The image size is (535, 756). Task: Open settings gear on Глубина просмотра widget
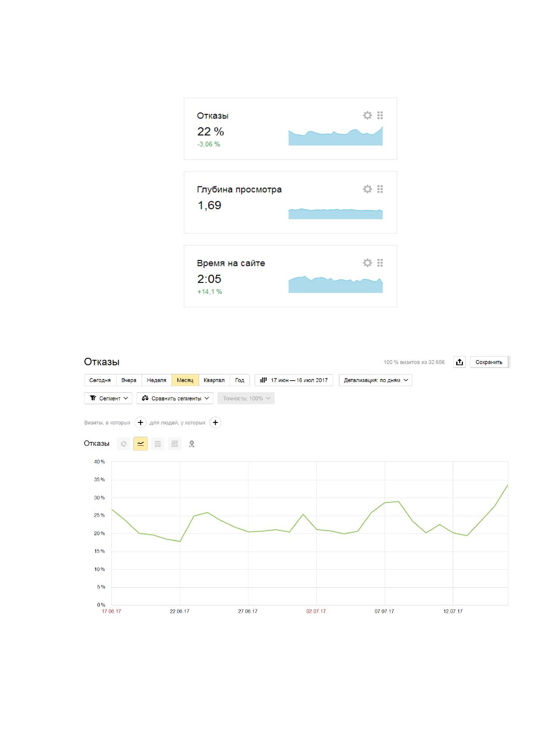pyautogui.click(x=367, y=189)
